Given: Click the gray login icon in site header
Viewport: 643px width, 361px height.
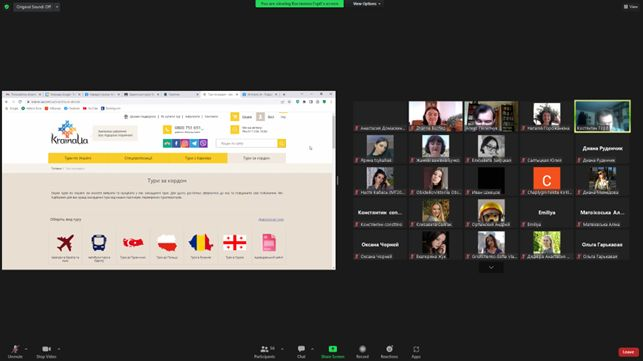Looking at the screenshot, I should pyautogui.click(x=260, y=117).
